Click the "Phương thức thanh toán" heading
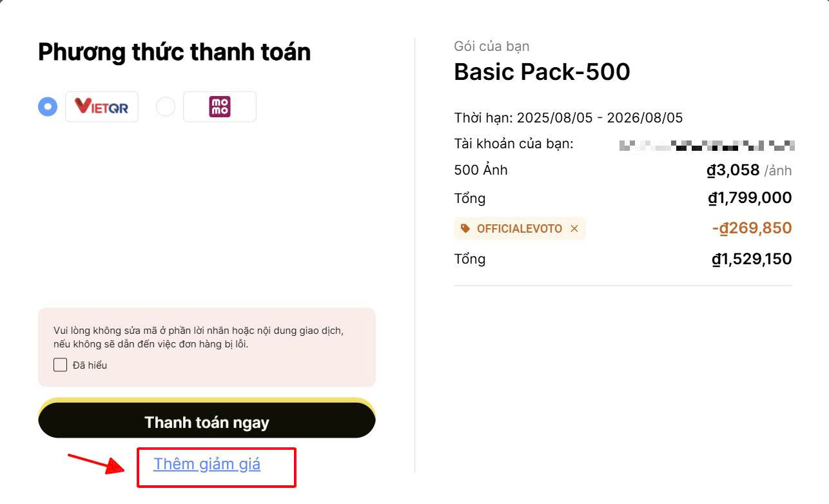 174,52
